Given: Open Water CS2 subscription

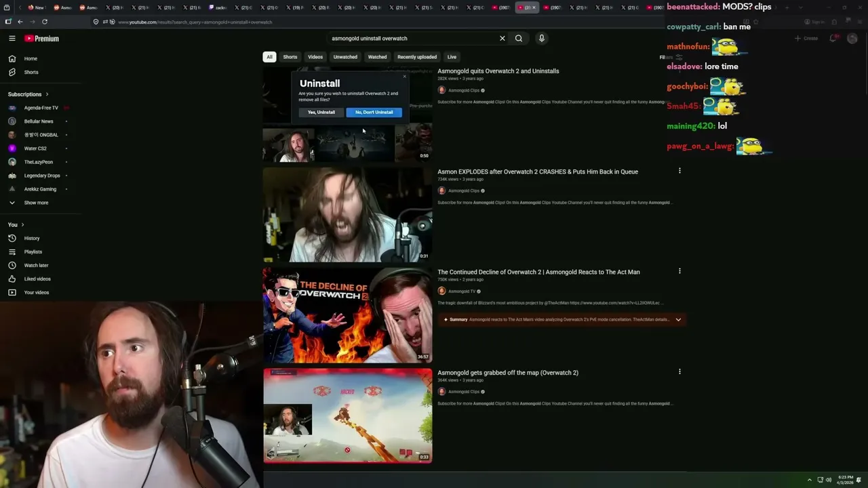Looking at the screenshot, I should [35, 148].
